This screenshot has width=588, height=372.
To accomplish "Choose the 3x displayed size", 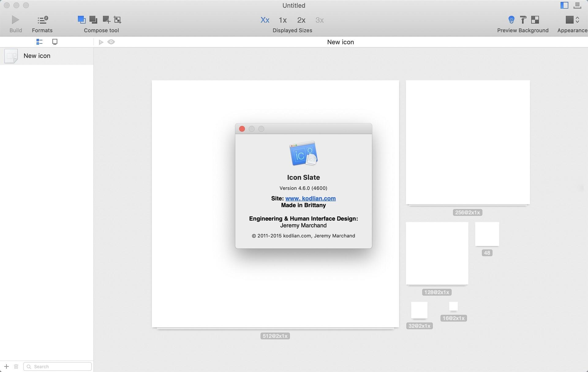I will point(320,20).
